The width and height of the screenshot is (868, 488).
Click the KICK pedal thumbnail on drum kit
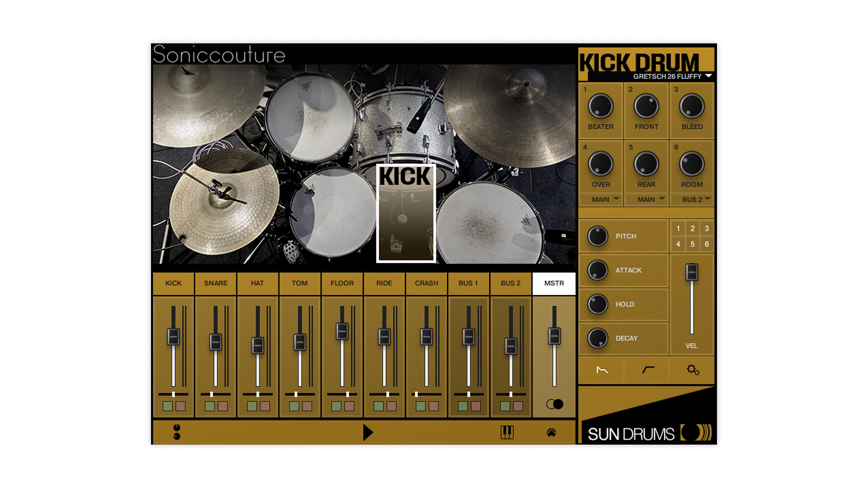coord(406,213)
